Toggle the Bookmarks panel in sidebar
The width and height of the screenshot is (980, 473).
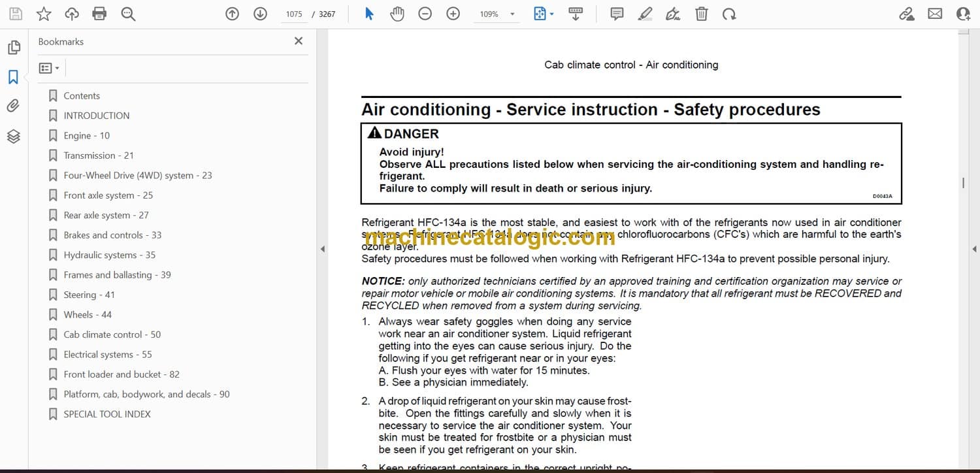pos(14,77)
